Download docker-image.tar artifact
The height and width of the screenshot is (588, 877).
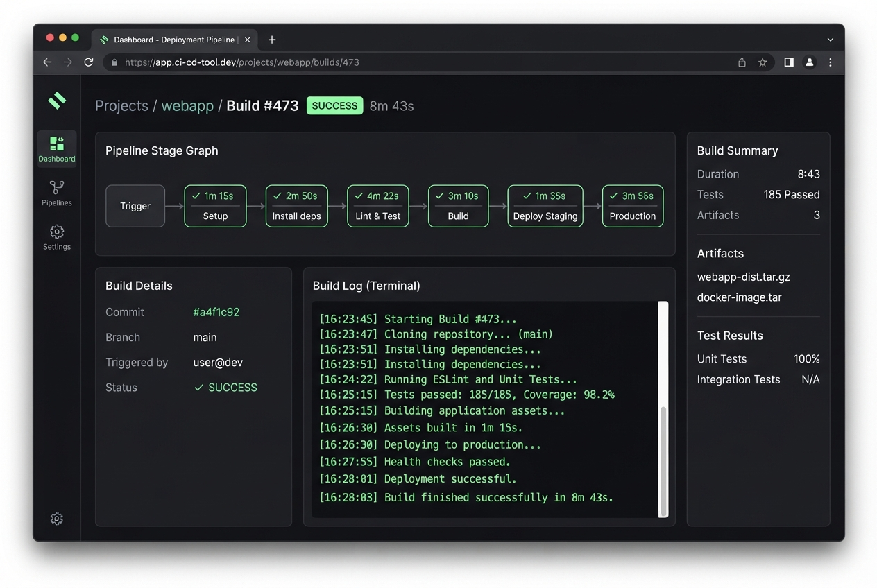coord(739,297)
